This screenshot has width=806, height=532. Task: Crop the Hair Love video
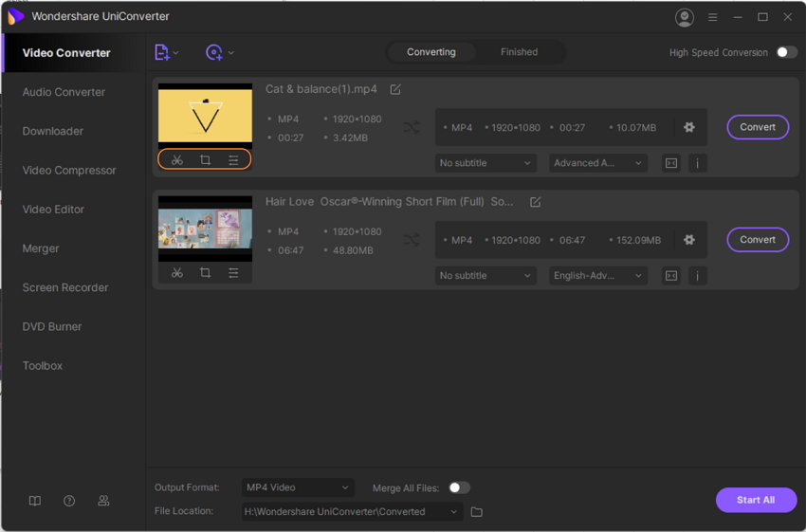[x=205, y=272]
